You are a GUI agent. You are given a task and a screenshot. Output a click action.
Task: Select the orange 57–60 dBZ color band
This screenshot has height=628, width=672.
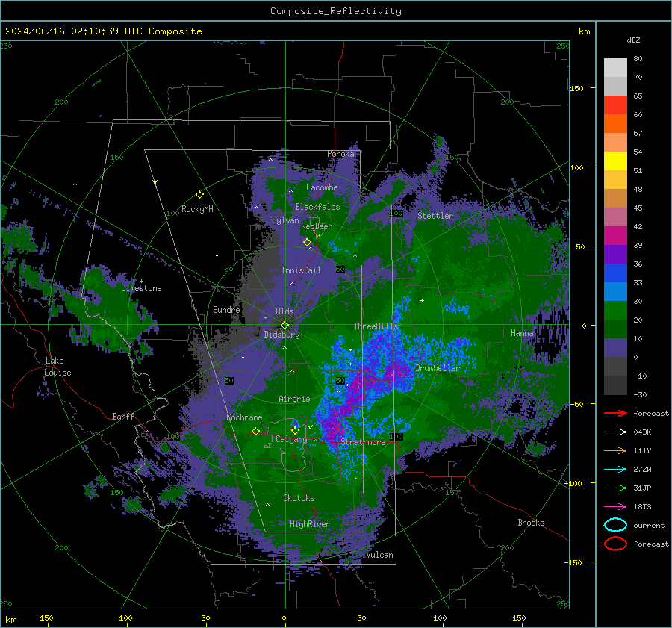tap(615, 124)
